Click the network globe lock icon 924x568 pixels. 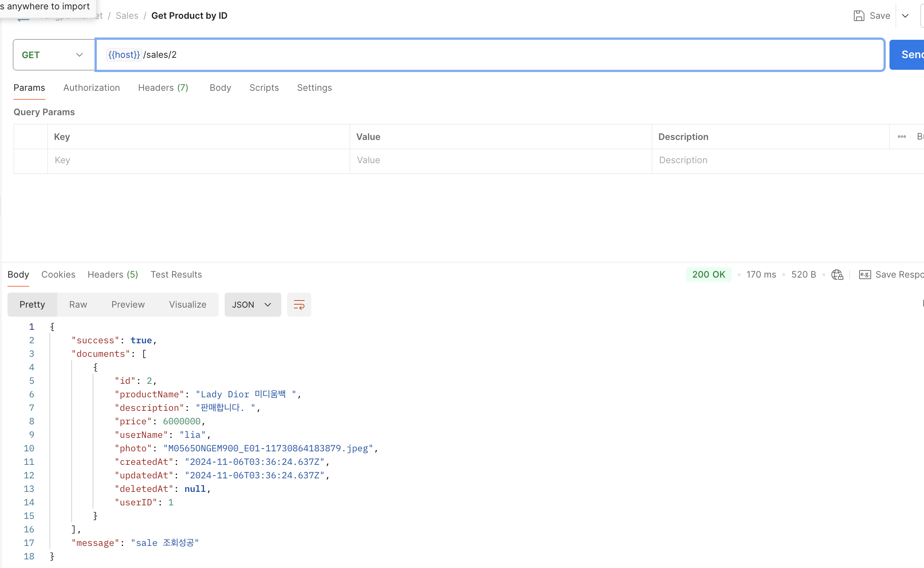coord(837,275)
